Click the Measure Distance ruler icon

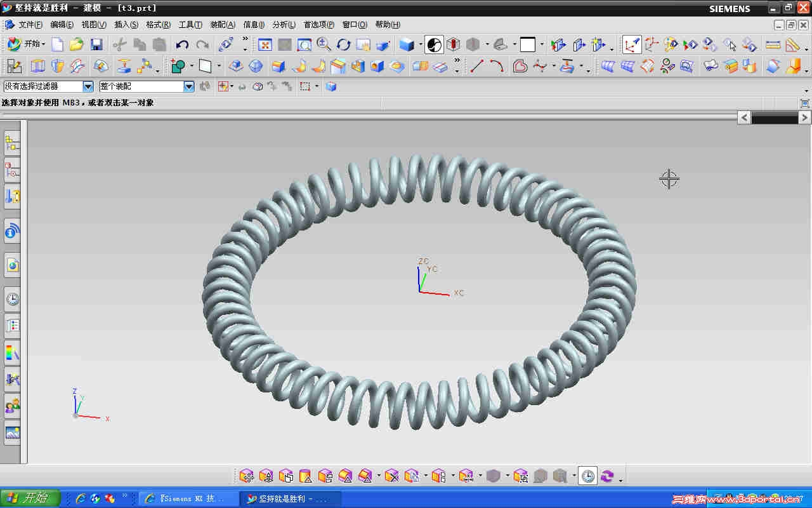point(773,44)
